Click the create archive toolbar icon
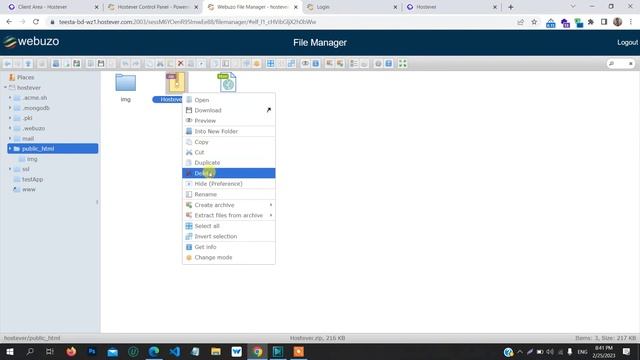This screenshot has width=640, height=360. (x=340, y=64)
